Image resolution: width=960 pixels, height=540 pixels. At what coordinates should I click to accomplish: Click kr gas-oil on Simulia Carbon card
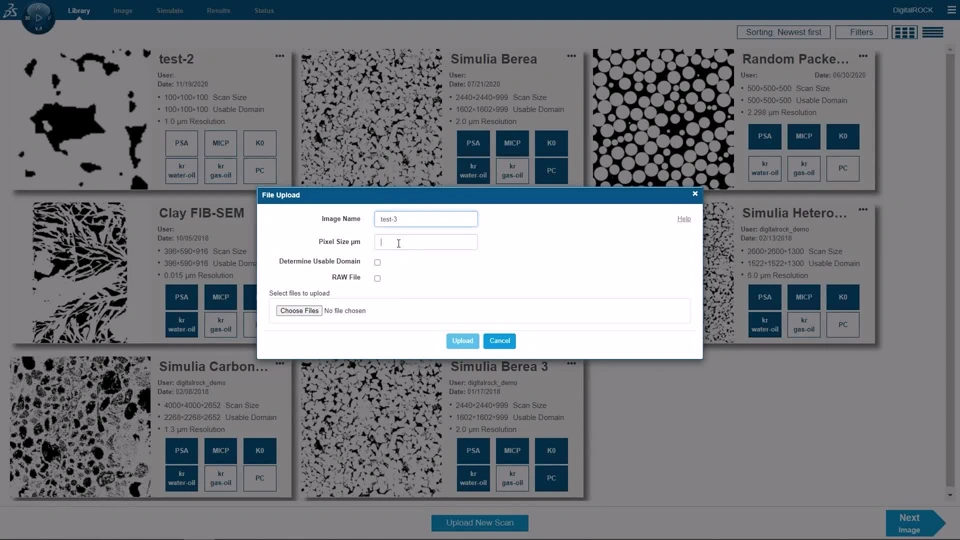point(220,478)
